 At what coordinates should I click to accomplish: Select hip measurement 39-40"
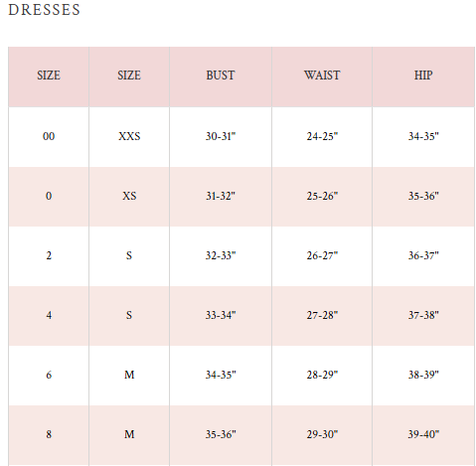pos(423,434)
